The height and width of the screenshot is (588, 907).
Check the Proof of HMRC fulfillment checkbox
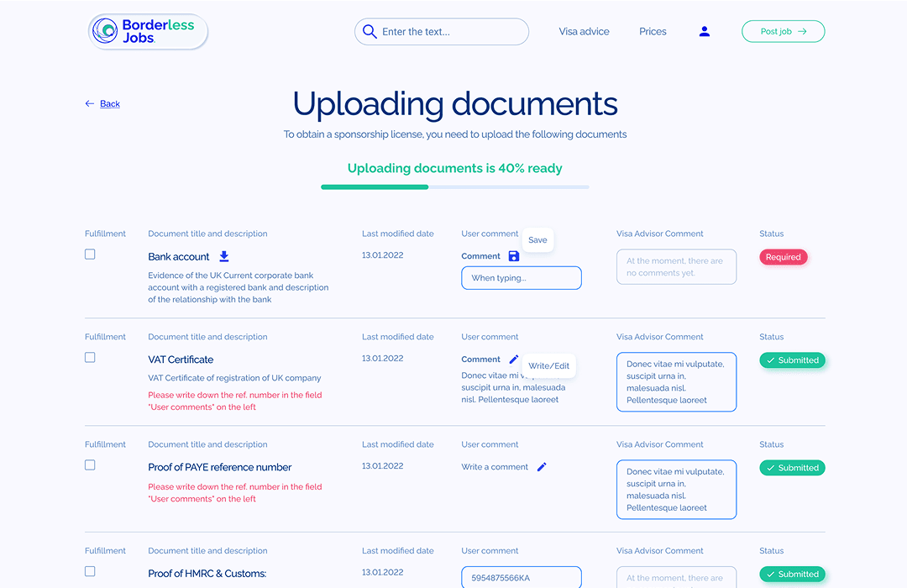(x=89, y=571)
